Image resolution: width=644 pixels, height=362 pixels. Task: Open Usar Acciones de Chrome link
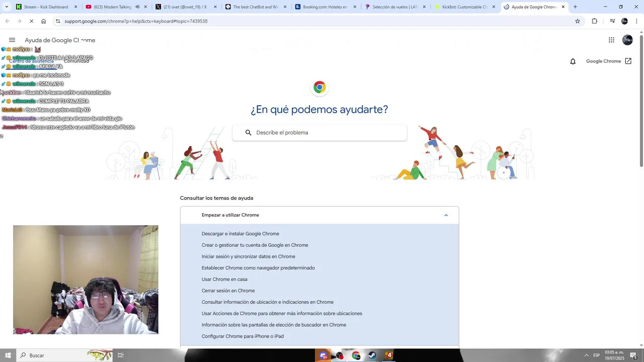282,314
